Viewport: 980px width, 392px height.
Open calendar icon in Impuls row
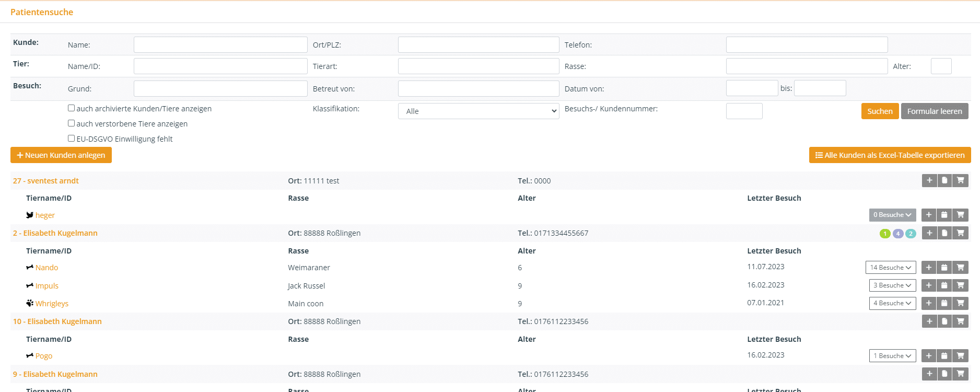pos(944,285)
